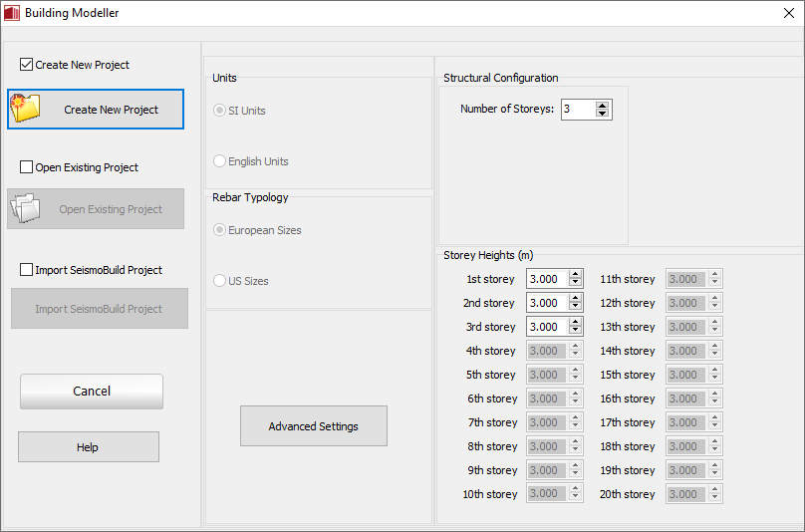This screenshot has width=805, height=532.
Task: Choose US Sizes rebar typology
Action: click(220, 281)
